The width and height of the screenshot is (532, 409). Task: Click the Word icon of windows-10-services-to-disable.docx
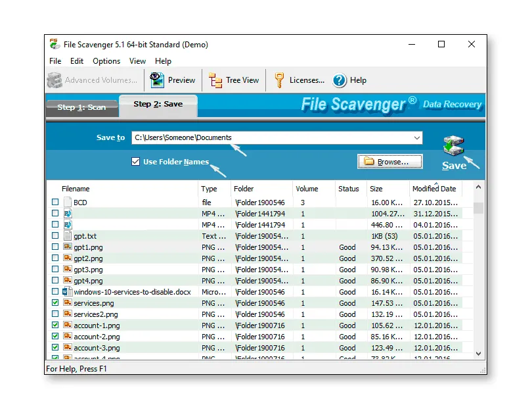point(67,292)
